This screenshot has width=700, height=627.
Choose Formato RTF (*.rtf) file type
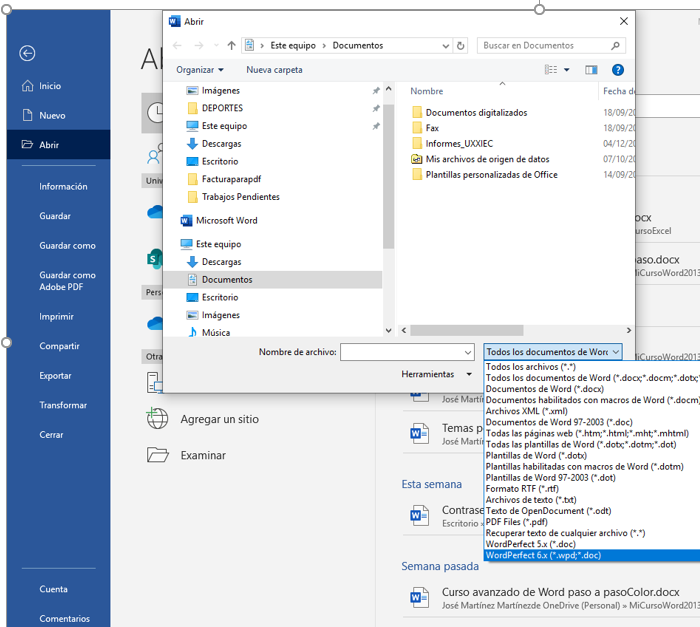pos(522,489)
